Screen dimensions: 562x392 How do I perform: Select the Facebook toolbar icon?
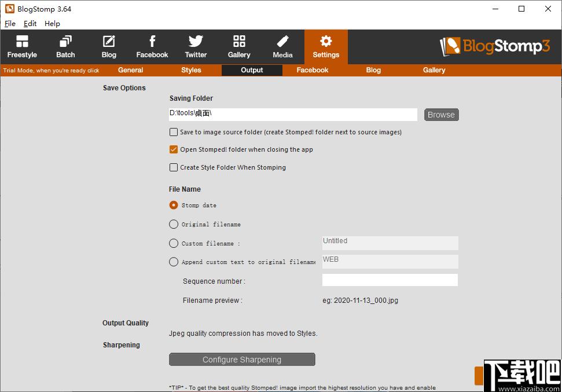[152, 41]
